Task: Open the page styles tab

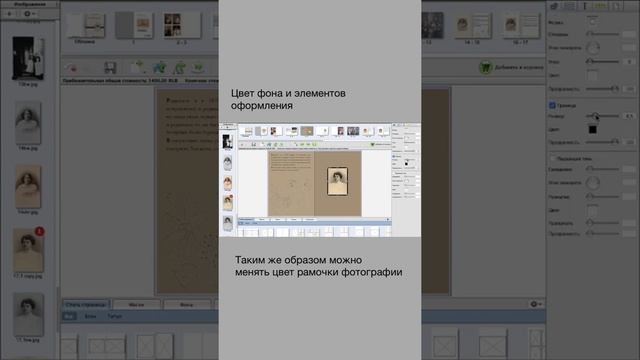Action: click(86, 304)
